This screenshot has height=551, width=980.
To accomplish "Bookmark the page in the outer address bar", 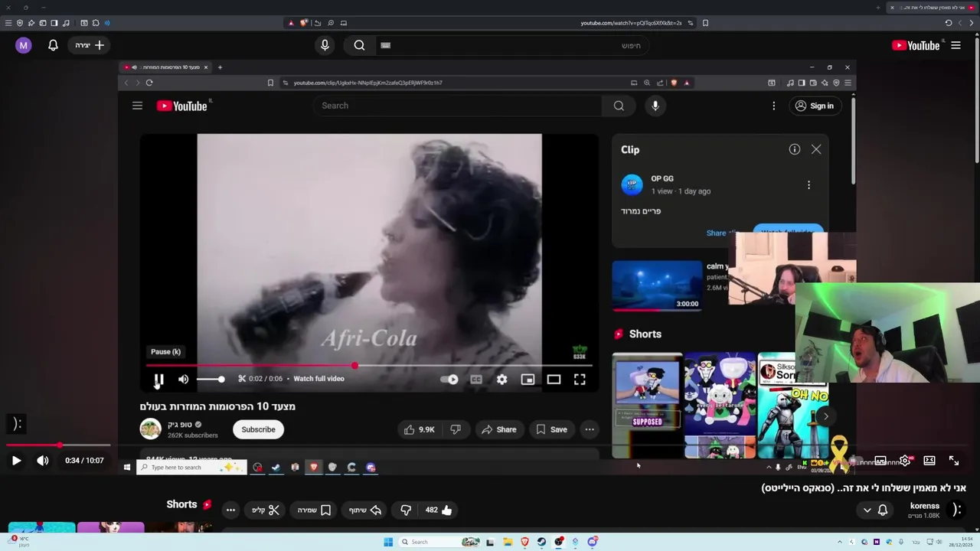I will [705, 23].
